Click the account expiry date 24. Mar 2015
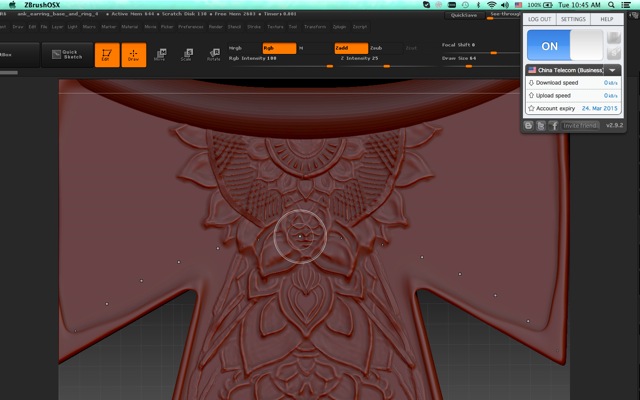Viewport: 640px width, 400px height. [599, 109]
